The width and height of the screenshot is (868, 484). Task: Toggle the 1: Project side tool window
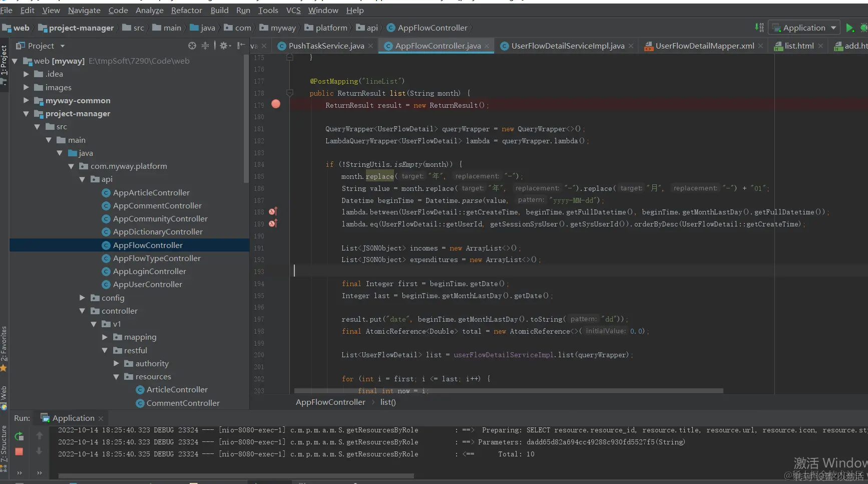(4, 60)
